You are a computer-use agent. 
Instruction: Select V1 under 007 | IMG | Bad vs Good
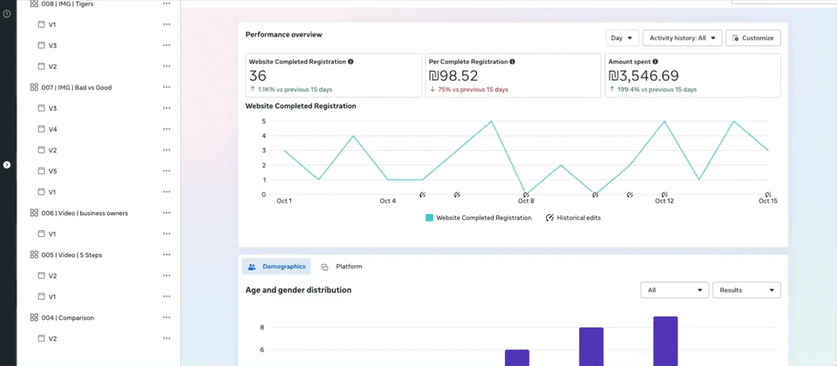52,192
